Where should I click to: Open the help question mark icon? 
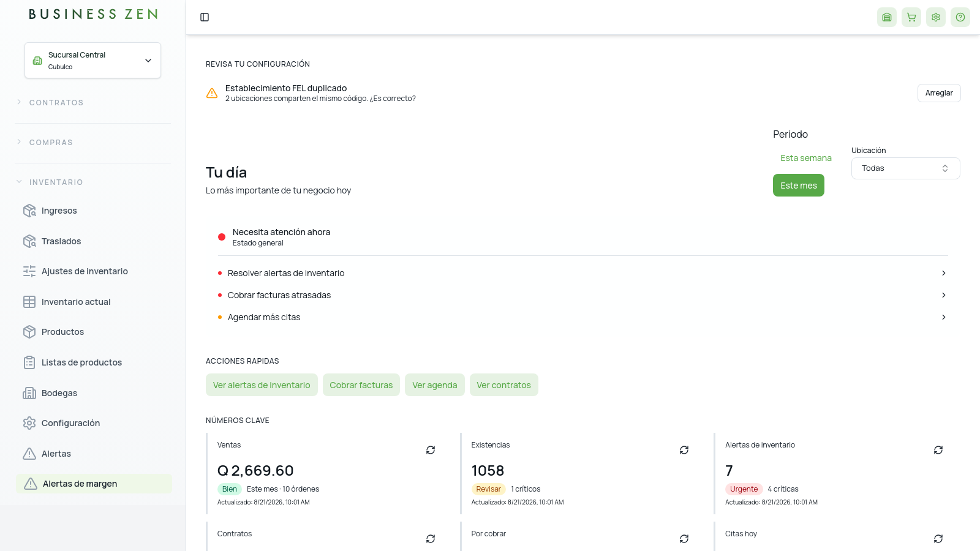coord(960,17)
